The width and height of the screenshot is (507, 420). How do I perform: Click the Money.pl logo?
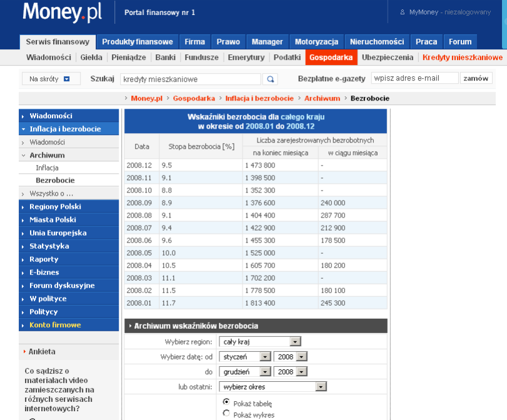[63, 12]
